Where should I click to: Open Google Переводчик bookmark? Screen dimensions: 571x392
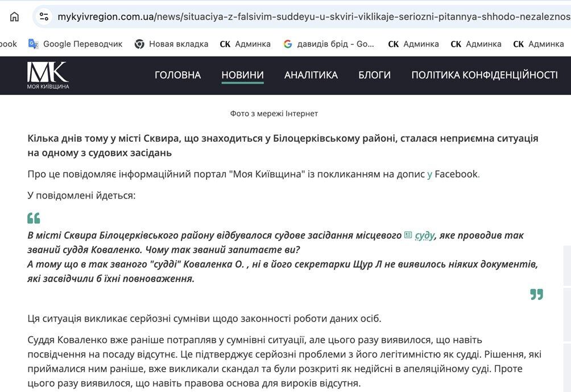[76, 44]
